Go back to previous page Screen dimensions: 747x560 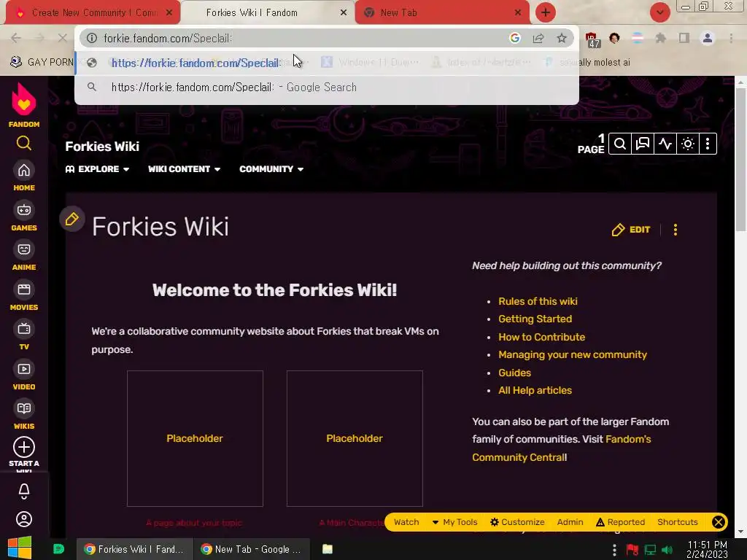pos(16,38)
